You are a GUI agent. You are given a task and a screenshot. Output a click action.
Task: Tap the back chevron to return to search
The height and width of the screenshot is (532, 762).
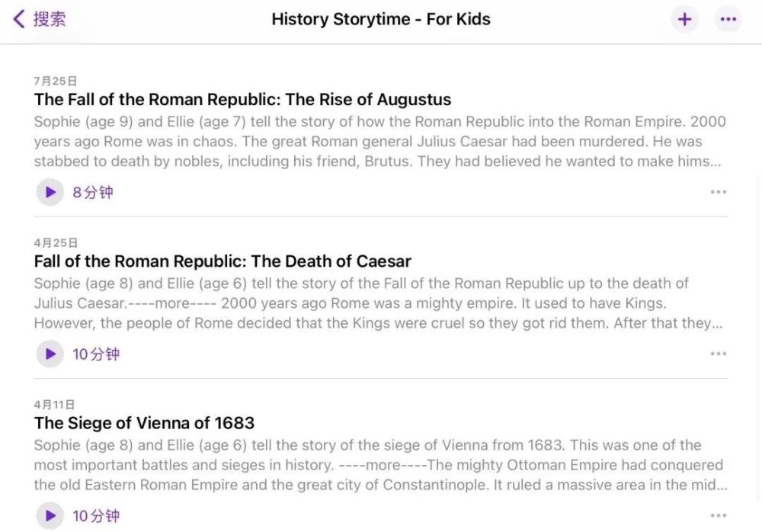[19, 19]
